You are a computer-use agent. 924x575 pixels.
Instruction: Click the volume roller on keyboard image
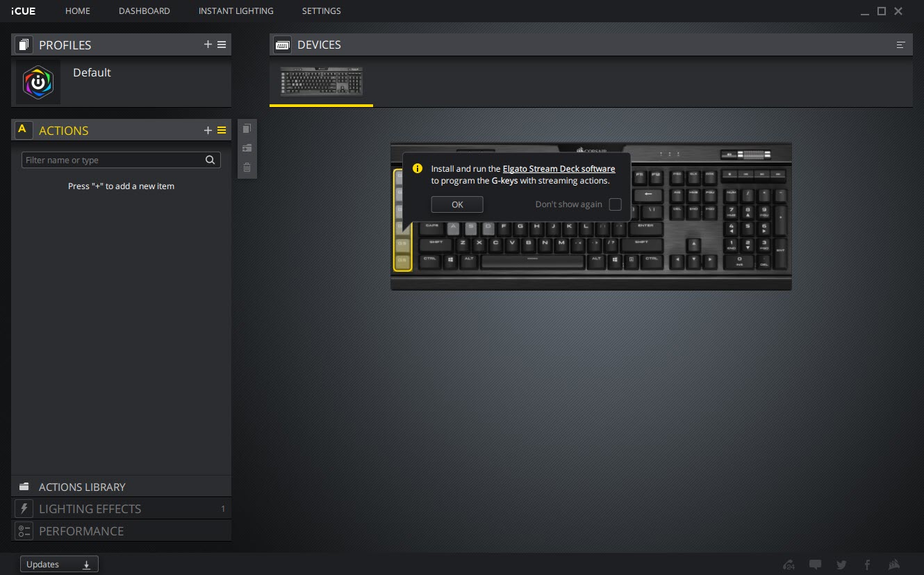(x=756, y=154)
